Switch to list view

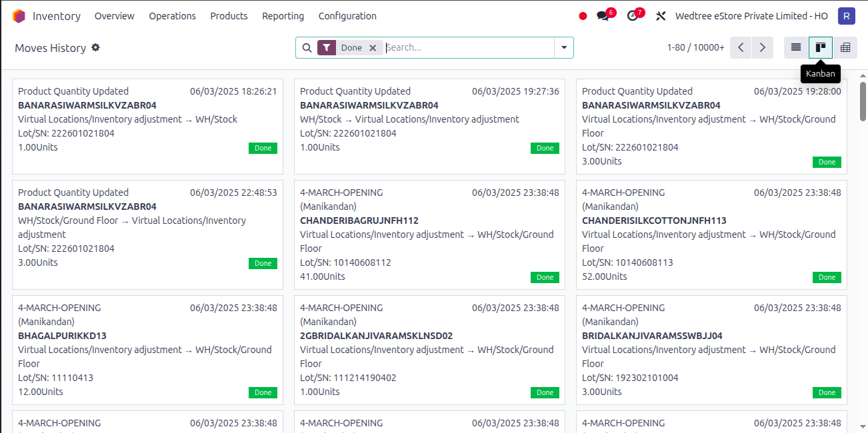click(796, 47)
